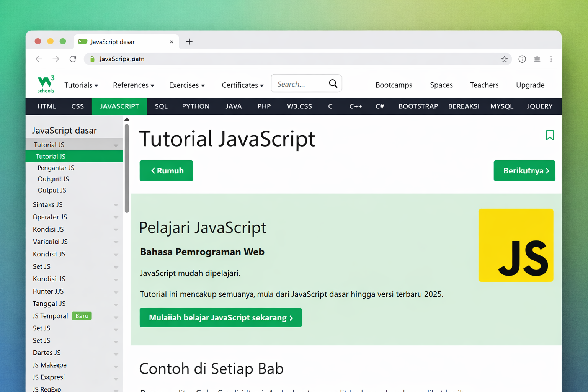Open Varicriial JS in sidebar

tap(50, 242)
